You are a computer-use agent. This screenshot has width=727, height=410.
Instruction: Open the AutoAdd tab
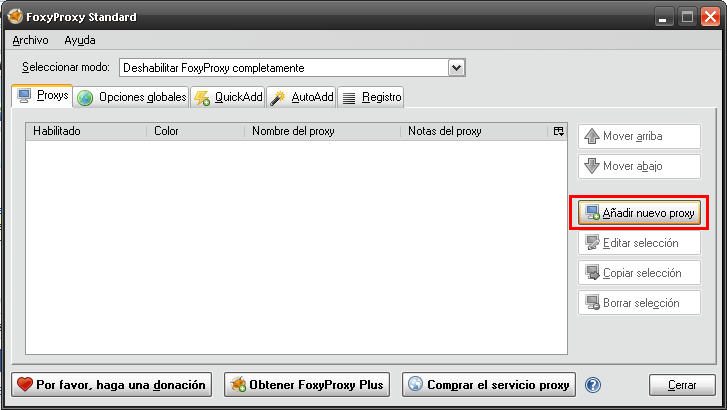click(x=301, y=97)
